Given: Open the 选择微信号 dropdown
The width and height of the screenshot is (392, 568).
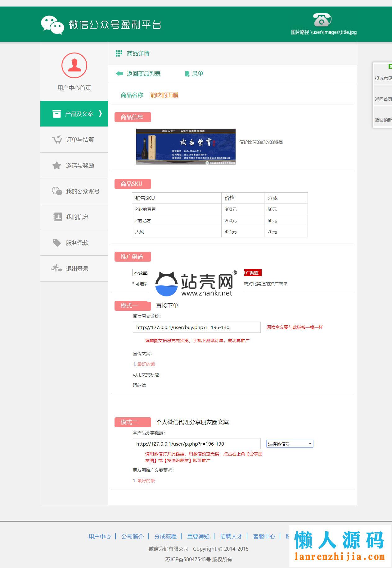Looking at the screenshot, I should (x=290, y=444).
